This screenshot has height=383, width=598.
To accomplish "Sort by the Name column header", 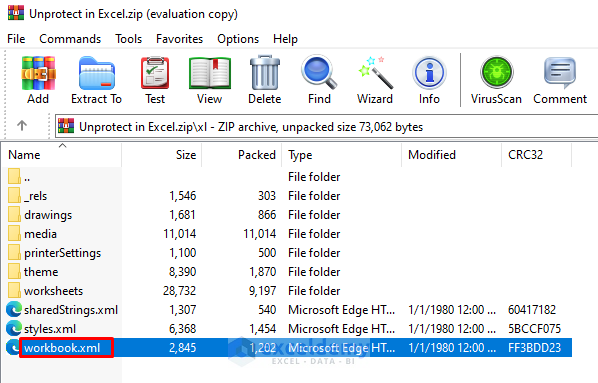I will tap(63, 155).
